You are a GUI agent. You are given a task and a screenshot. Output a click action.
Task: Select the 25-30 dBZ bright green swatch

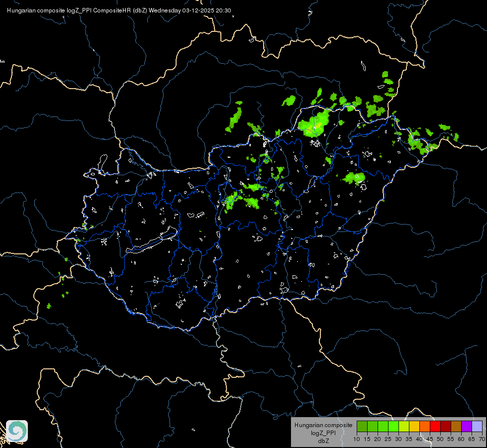(393, 426)
